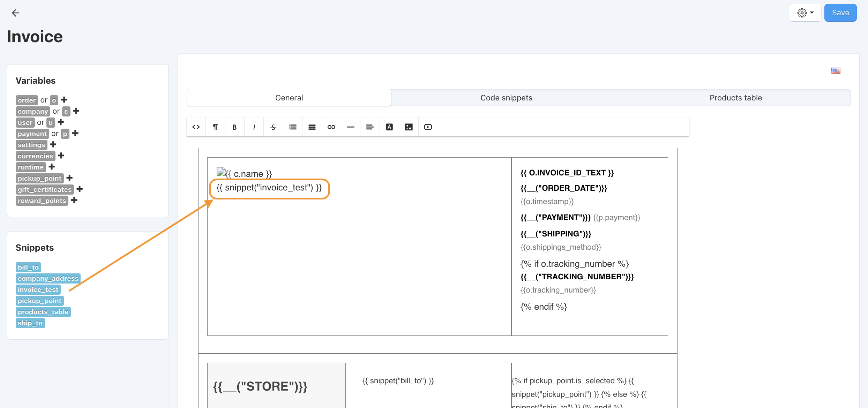Viewport: 868px width, 408px height.
Task: Click the gift_certificates variable tag
Action: click(x=45, y=189)
